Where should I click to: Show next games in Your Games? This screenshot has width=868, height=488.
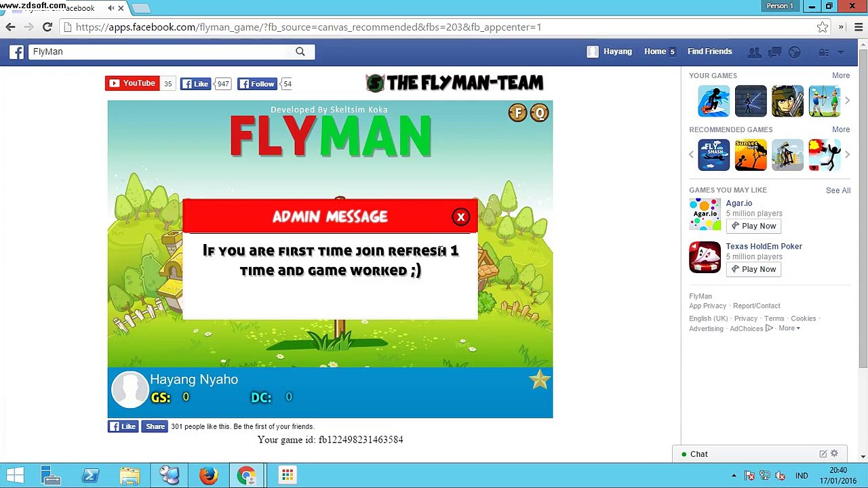(x=847, y=101)
